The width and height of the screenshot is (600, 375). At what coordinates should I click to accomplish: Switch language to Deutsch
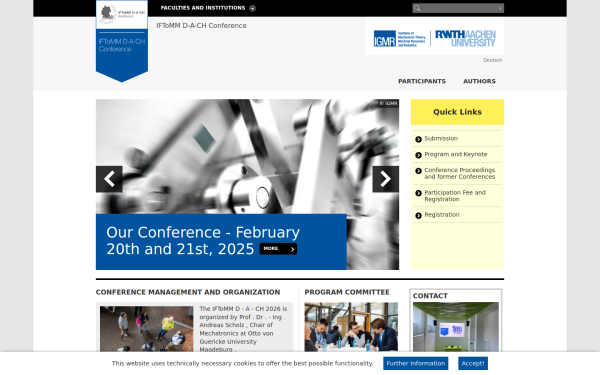point(492,60)
